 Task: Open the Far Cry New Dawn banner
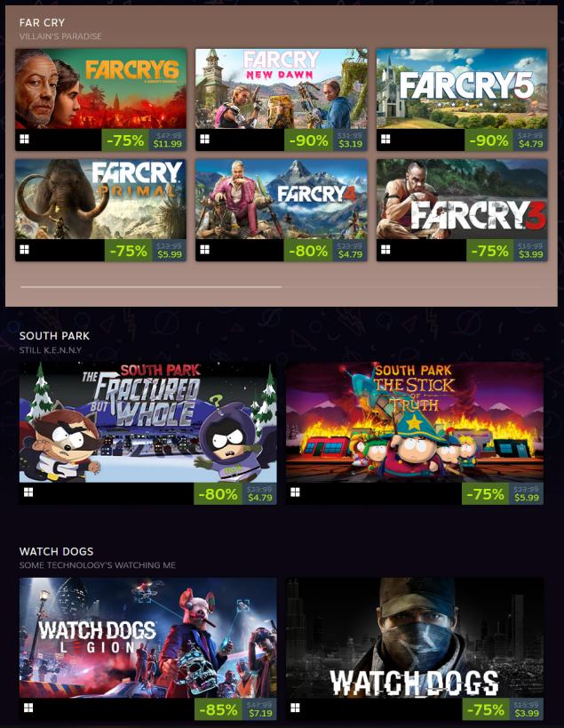[x=281, y=89]
